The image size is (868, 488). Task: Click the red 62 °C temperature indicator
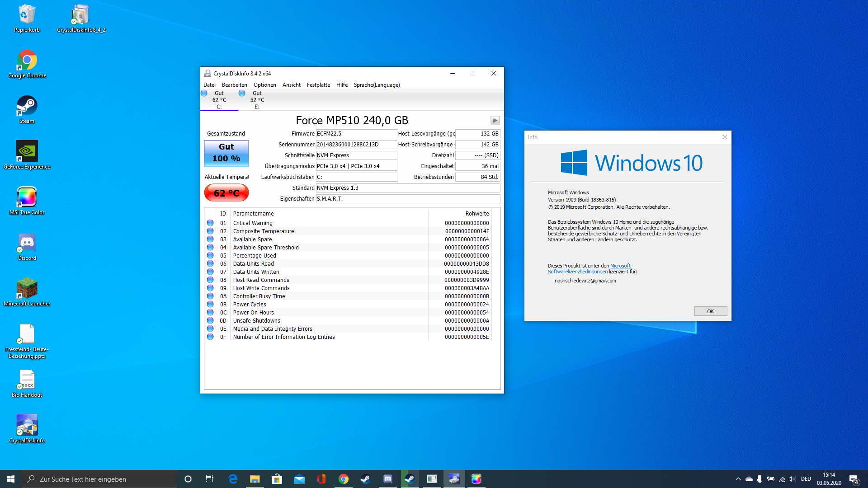[x=226, y=193]
